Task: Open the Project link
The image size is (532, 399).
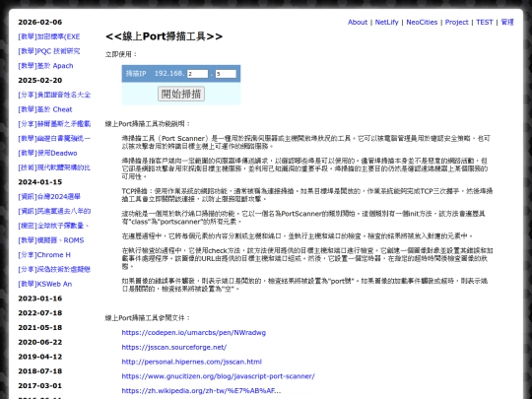Action: click(457, 22)
